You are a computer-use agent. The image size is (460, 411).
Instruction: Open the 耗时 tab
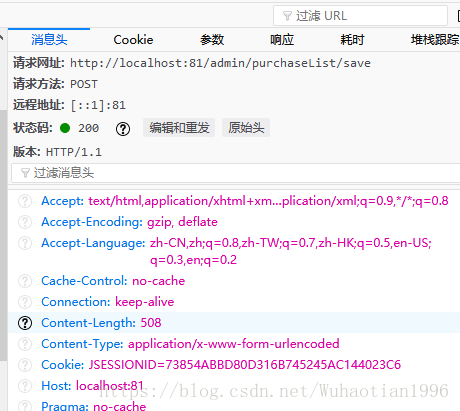pyautogui.click(x=352, y=40)
